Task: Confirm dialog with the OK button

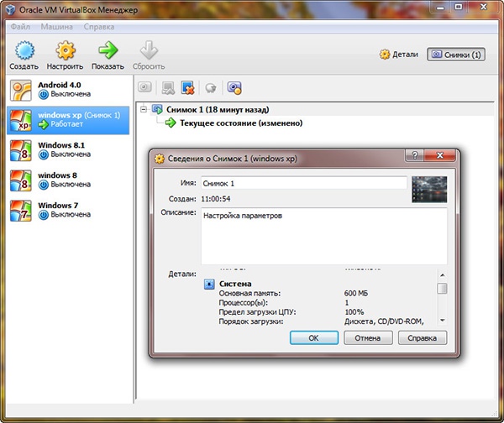Action: point(313,337)
